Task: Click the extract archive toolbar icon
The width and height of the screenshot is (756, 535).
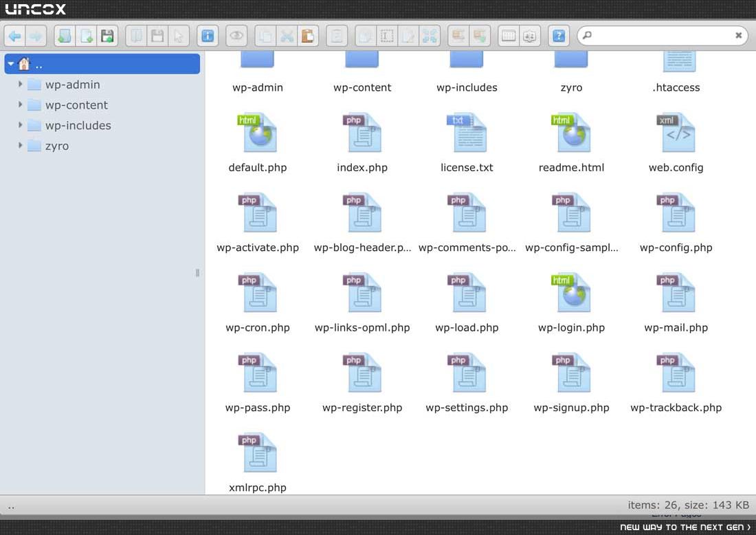Action: [458, 36]
